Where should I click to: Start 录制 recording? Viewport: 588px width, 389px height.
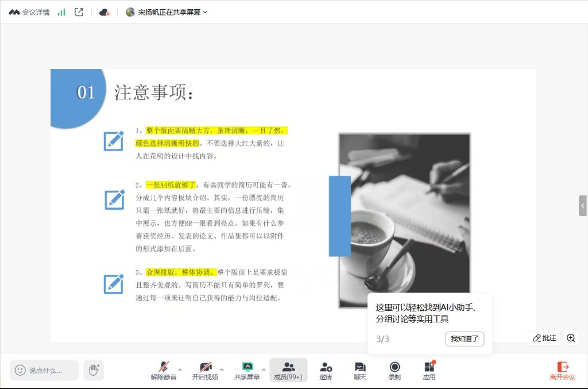tap(394, 370)
